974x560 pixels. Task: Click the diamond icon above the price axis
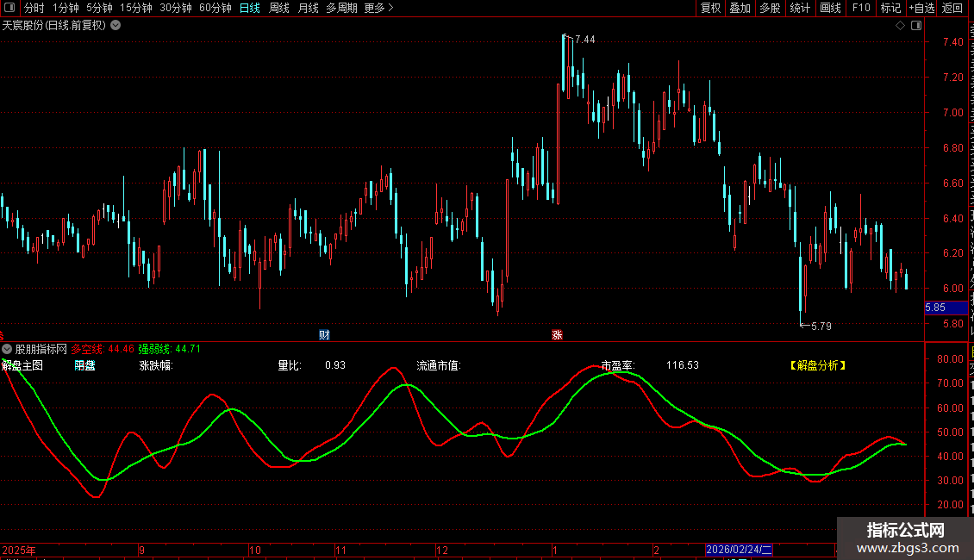tap(900, 26)
